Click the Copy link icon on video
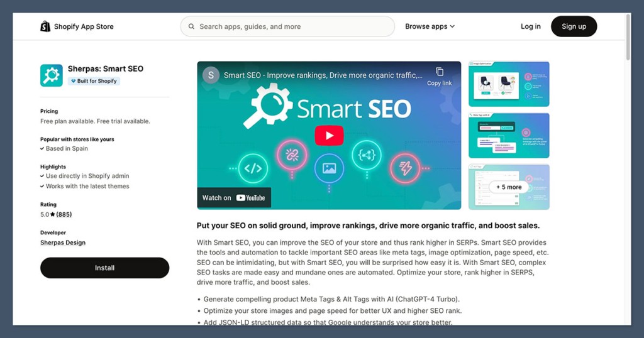The height and width of the screenshot is (338, 644). pyautogui.click(x=440, y=72)
